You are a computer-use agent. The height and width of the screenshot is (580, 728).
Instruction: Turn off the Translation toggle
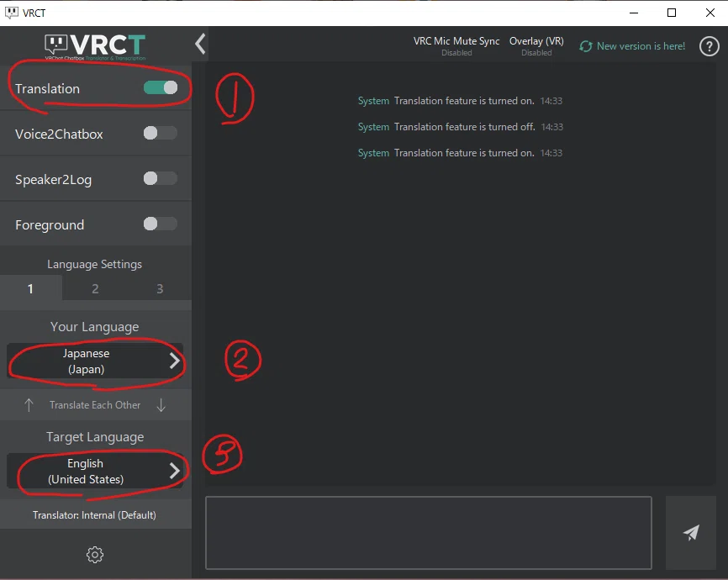pyautogui.click(x=161, y=87)
